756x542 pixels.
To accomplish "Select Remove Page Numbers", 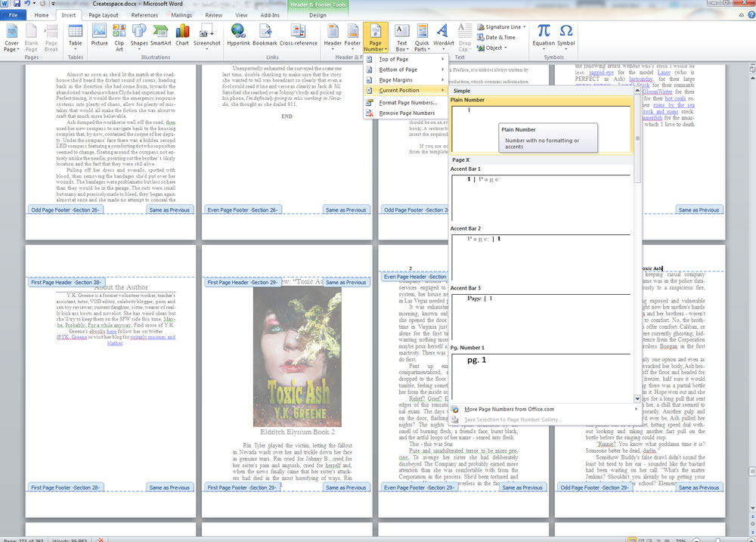I will pyautogui.click(x=407, y=113).
